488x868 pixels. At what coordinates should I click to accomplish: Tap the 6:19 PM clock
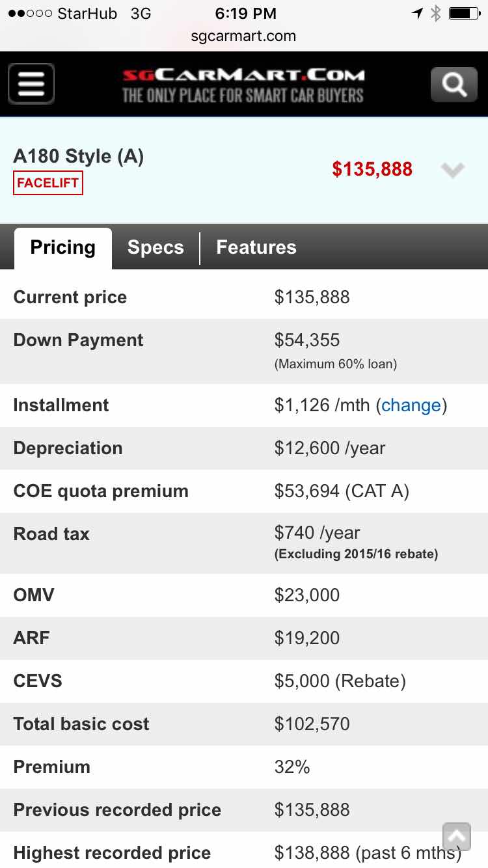(245, 13)
